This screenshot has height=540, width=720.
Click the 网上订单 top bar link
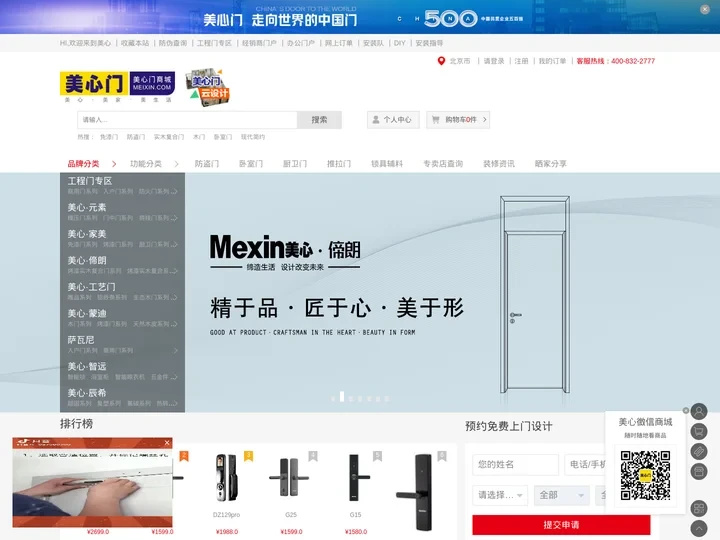click(339, 43)
